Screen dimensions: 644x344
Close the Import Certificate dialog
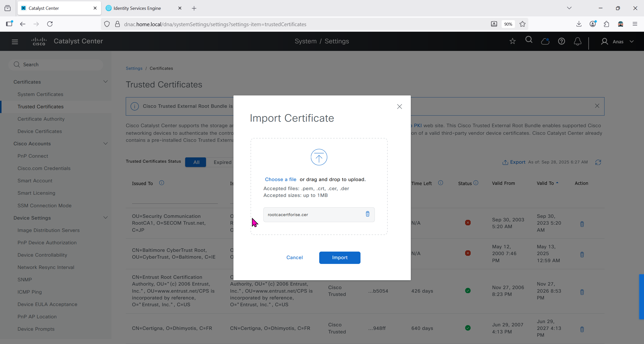[399, 107]
